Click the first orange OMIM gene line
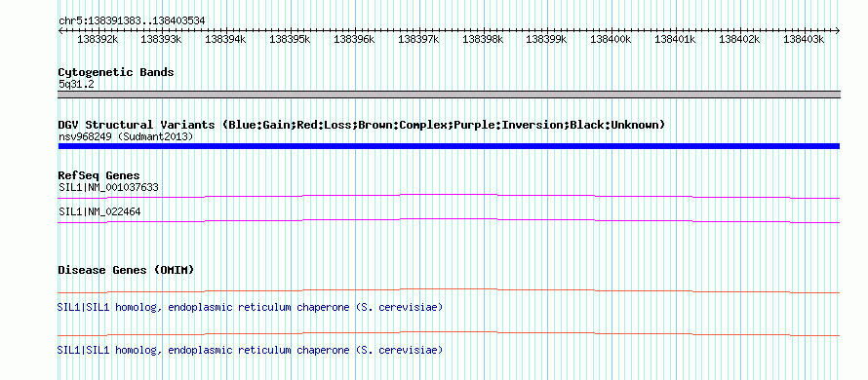Image resolution: width=868 pixels, height=380 pixels. coord(449,291)
